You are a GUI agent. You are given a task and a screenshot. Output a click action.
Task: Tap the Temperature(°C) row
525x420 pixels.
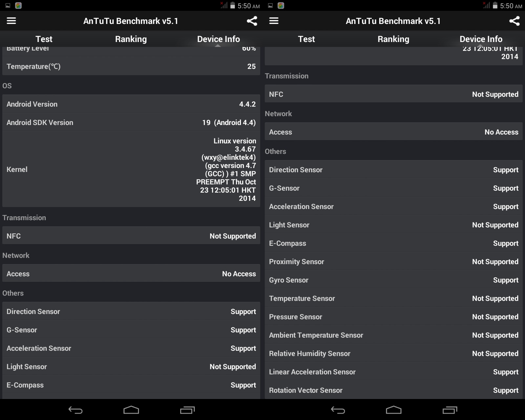tap(131, 66)
